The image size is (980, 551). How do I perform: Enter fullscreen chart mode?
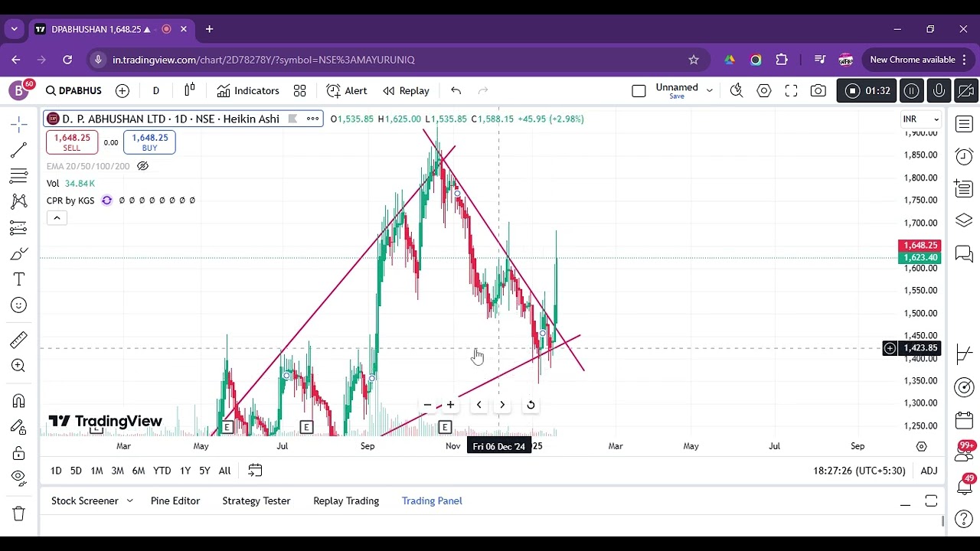click(x=792, y=90)
